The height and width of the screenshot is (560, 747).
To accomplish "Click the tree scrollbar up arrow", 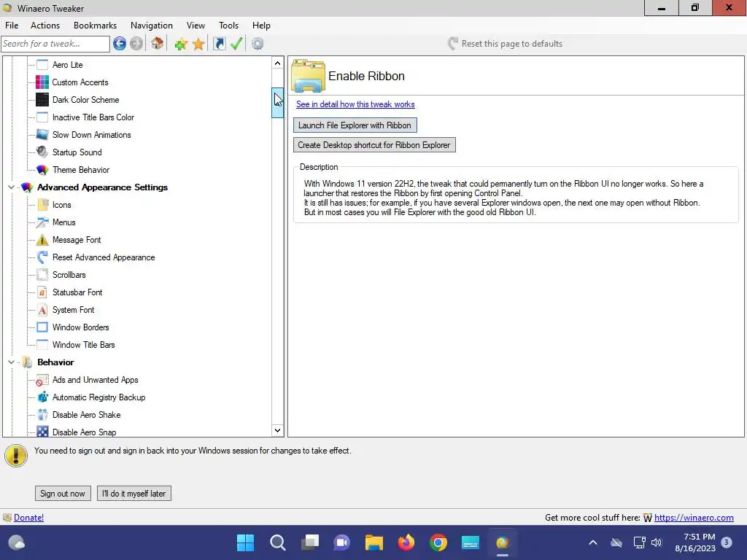I will pos(278,63).
